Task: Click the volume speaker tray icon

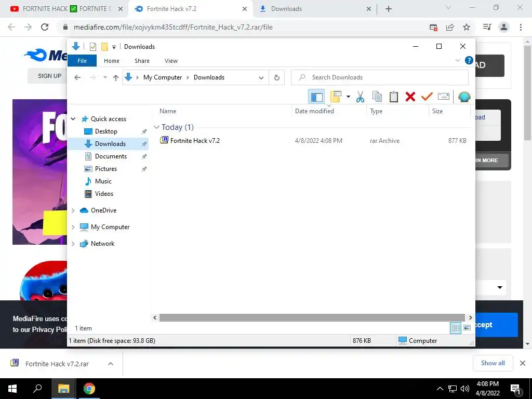Action: [x=465, y=389]
